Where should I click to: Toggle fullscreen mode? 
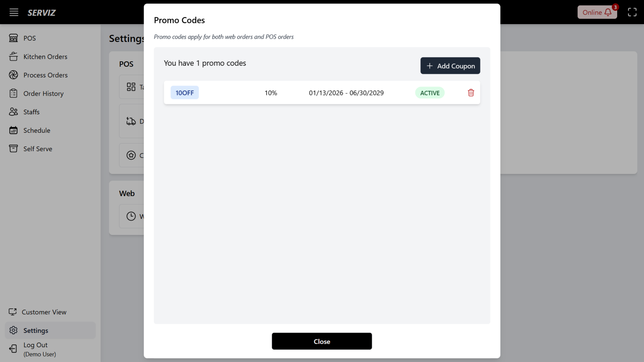point(632,12)
